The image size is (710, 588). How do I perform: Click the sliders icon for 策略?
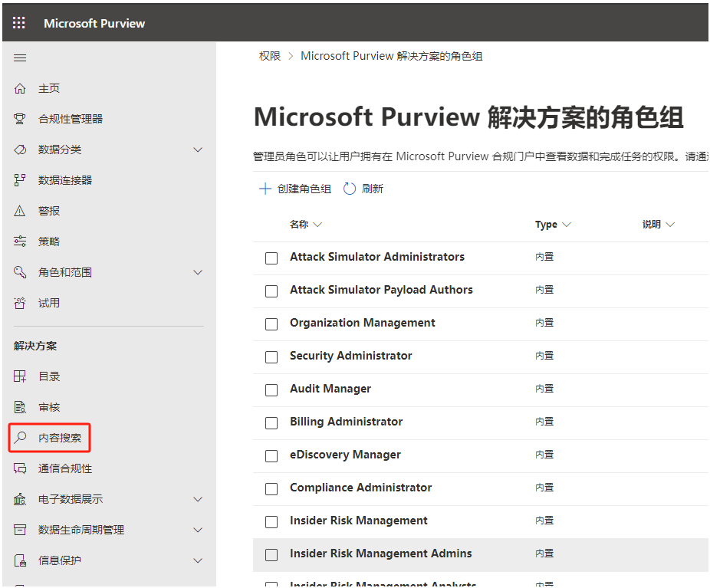point(19,241)
